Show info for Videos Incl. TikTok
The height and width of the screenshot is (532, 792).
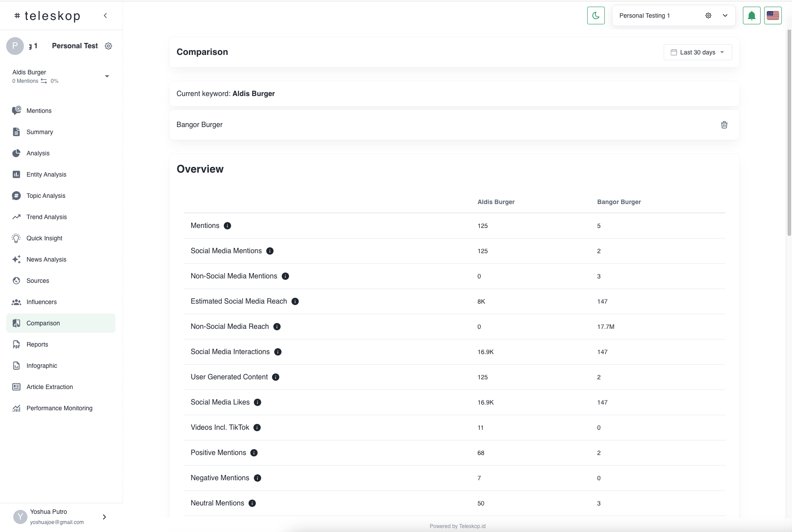coord(257,428)
